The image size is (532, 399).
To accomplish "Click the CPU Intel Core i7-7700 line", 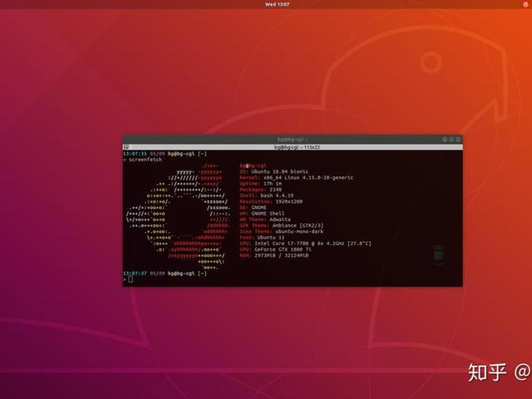I will [305, 243].
